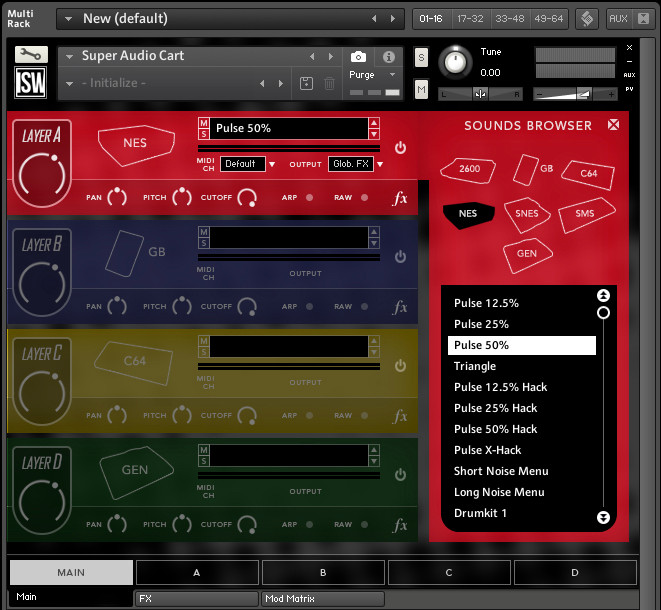
Task: Click the C64 console icon in Layer C
Action: (x=134, y=362)
